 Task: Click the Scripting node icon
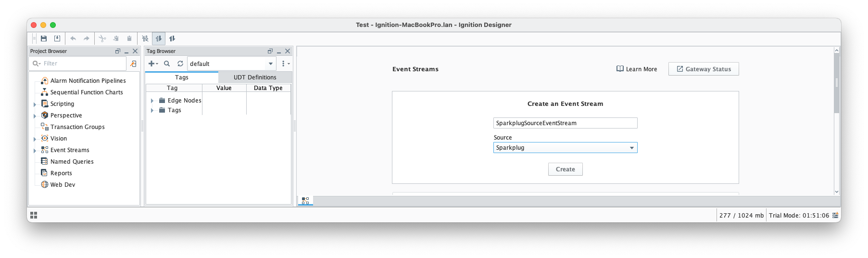coord(45,104)
